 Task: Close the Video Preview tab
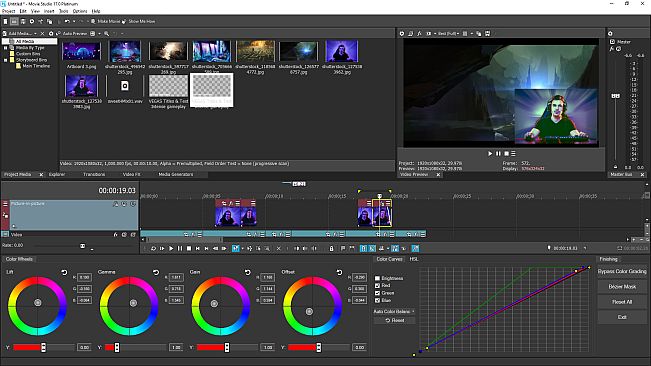(x=438, y=175)
